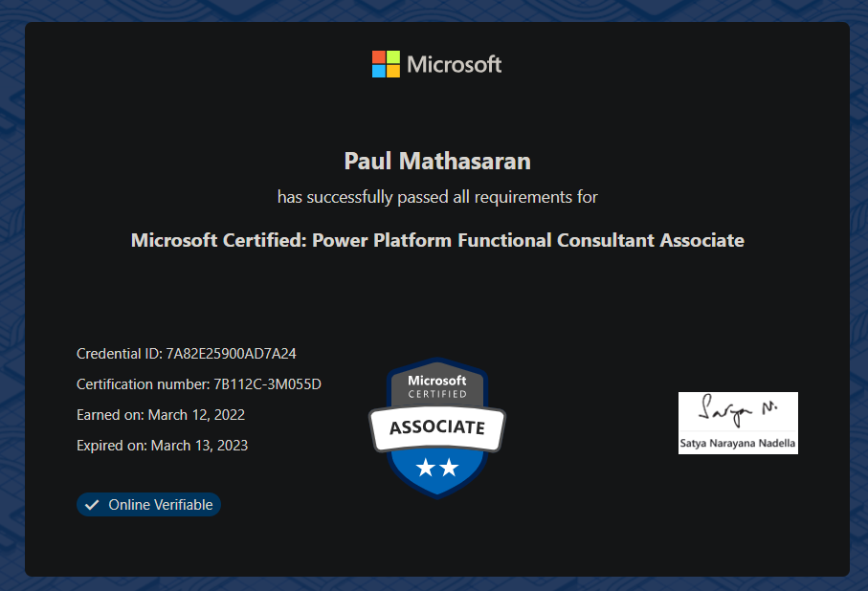Select the Earned on date March 12, 2022

[x=196, y=414]
